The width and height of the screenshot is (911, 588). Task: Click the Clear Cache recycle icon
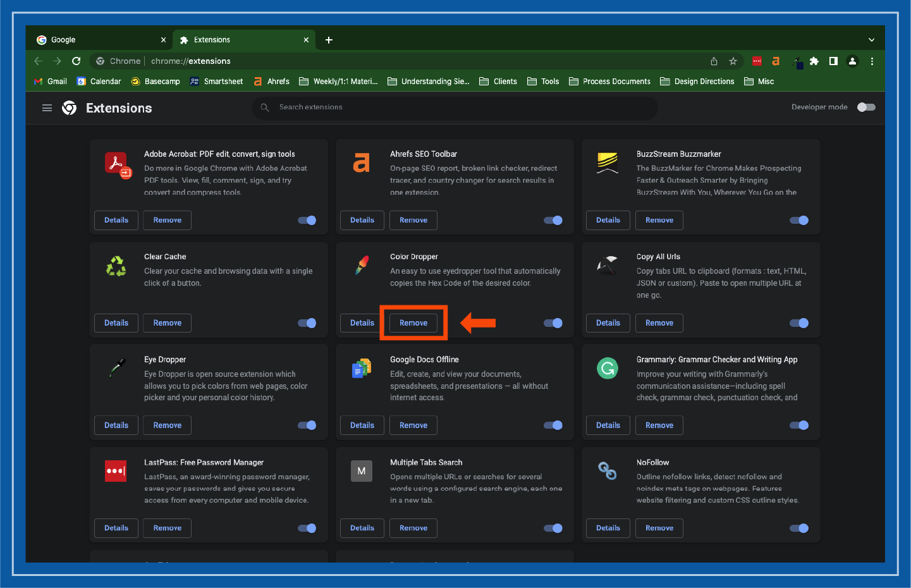(x=116, y=266)
